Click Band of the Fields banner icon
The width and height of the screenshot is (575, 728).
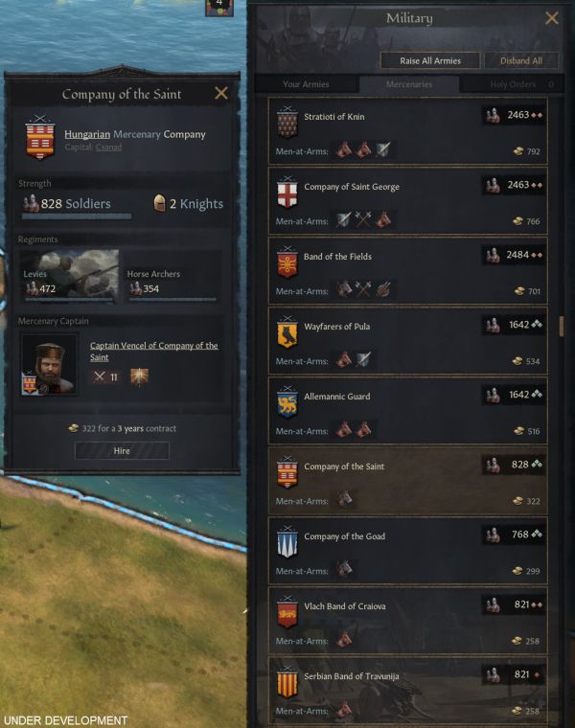tap(287, 262)
